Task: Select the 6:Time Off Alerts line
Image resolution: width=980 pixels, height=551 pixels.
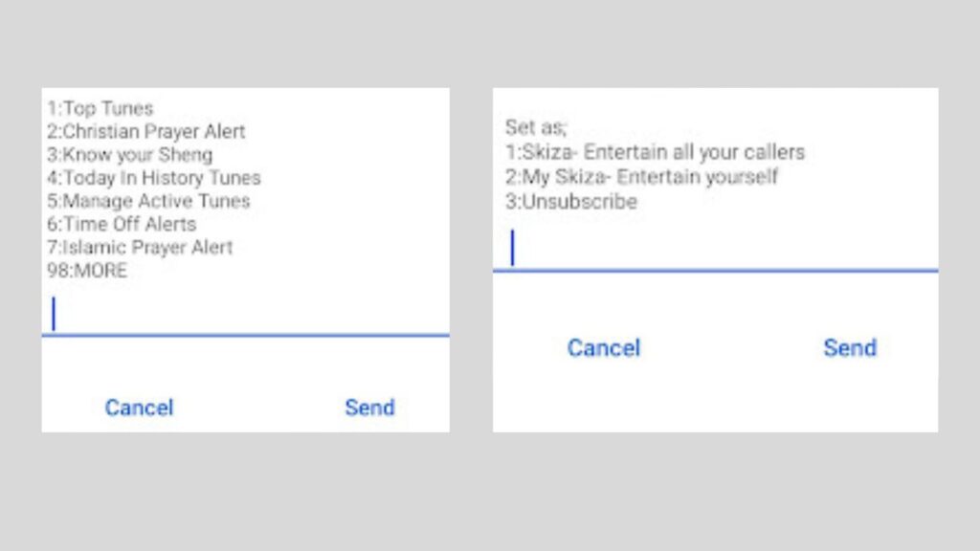Action: (122, 224)
